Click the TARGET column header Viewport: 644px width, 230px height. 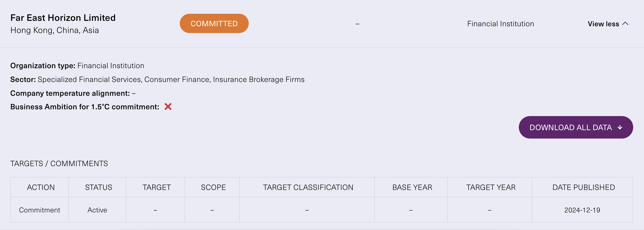click(x=157, y=187)
